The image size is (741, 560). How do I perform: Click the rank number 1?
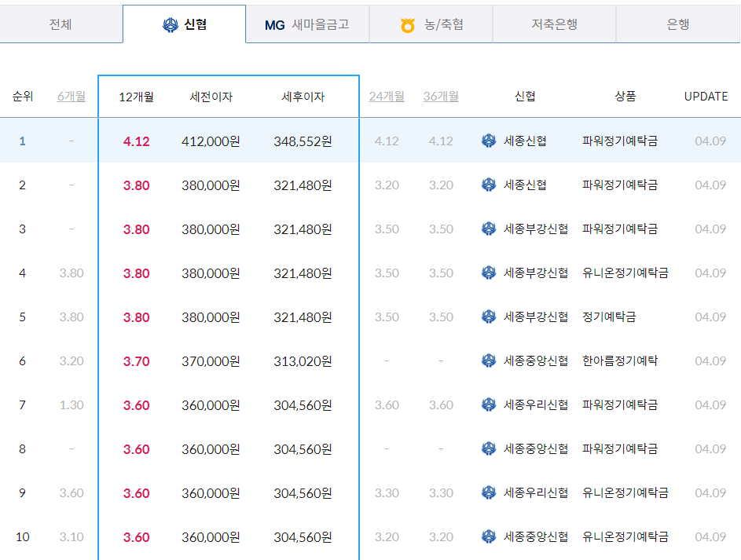pos(22,141)
